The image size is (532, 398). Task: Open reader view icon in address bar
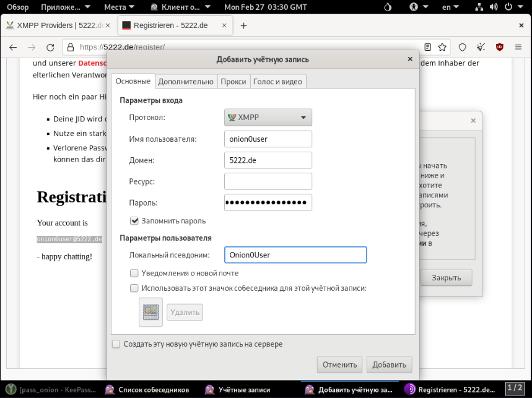point(428,47)
